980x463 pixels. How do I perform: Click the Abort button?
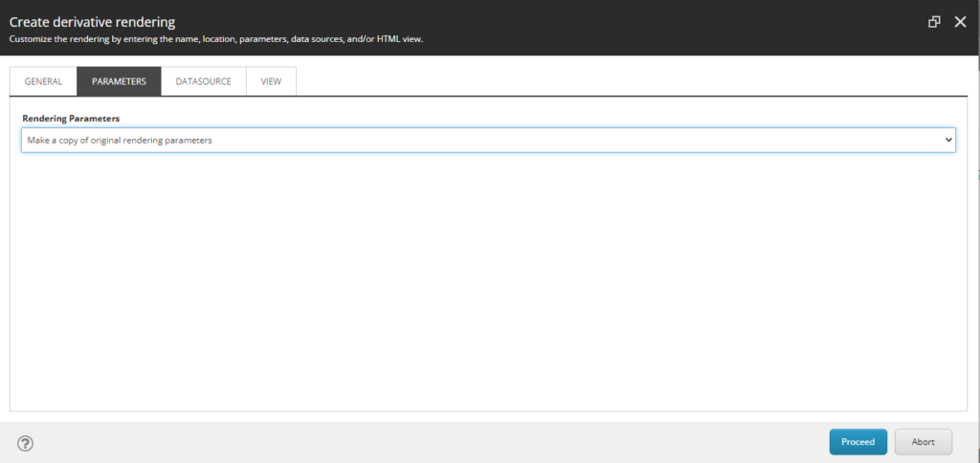click(923, 442)
